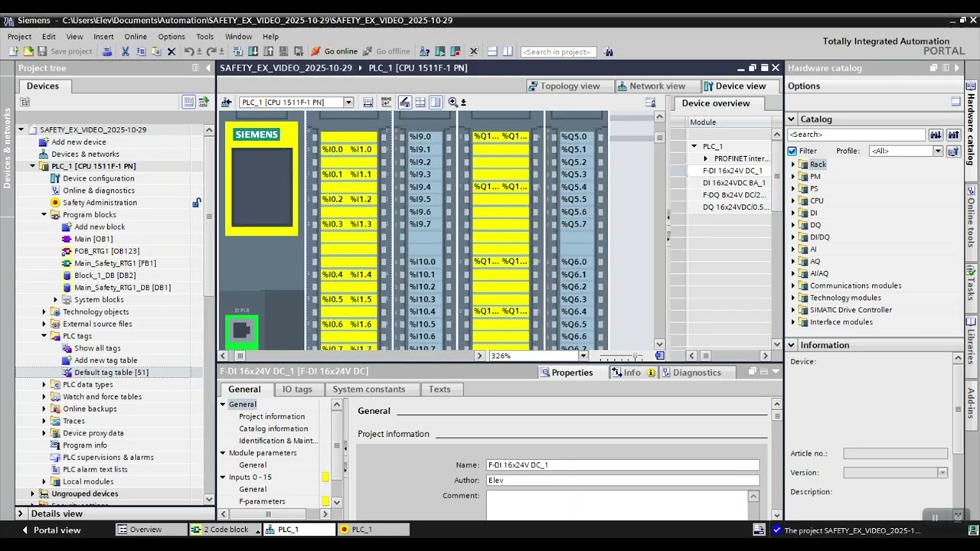Select the IO tags tab
980x551 pixels.
(x=297, y=390)
